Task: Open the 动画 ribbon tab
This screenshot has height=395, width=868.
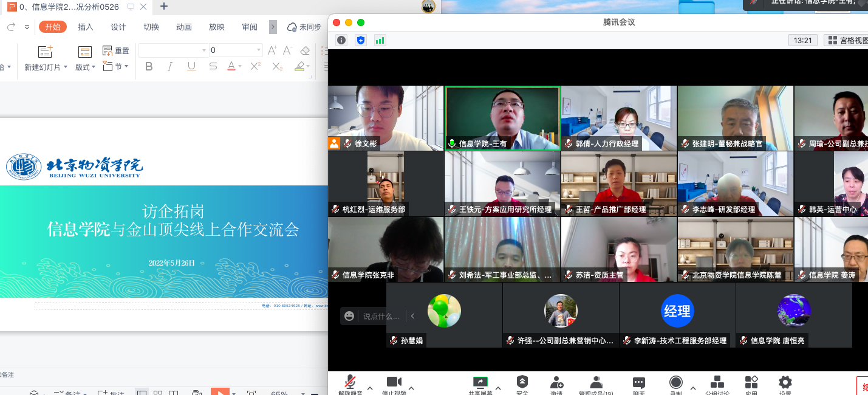Action: click(184, 27)
